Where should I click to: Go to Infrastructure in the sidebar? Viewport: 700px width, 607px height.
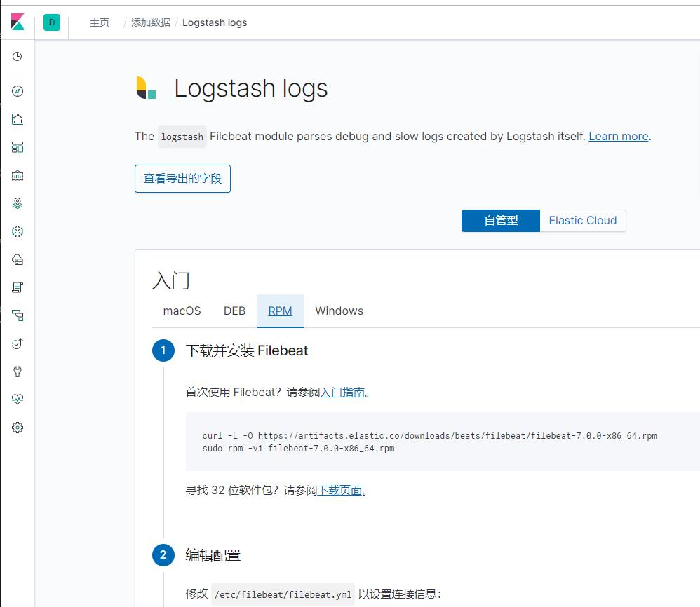(x=18, y=259)
